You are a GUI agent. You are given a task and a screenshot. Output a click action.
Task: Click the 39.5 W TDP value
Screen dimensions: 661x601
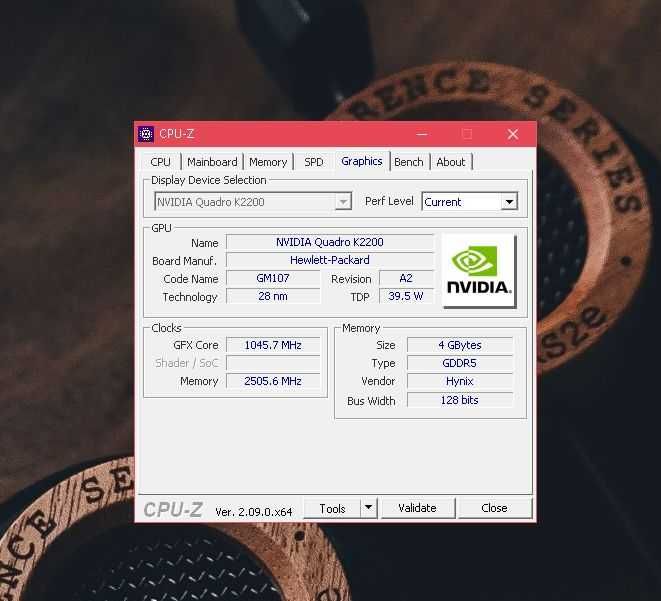[406, 296]
